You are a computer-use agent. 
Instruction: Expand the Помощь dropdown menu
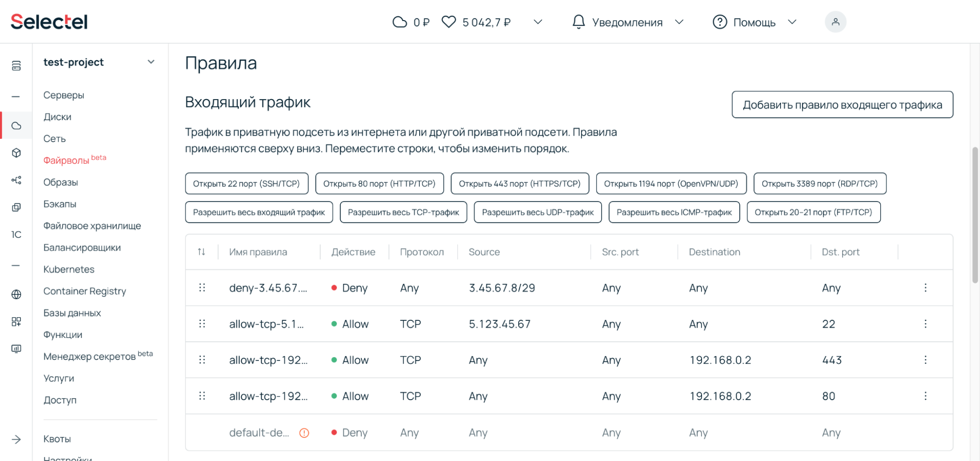point(792,22)
